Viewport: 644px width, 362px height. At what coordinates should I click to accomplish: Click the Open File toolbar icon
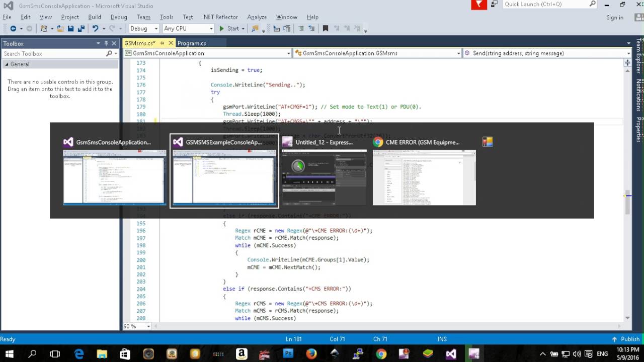click(60, 29)
